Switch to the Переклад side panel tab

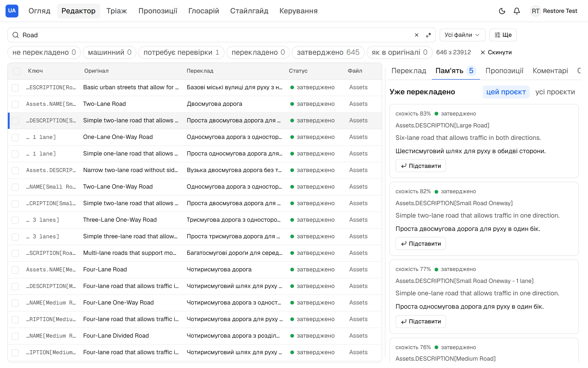click(409, 71)
